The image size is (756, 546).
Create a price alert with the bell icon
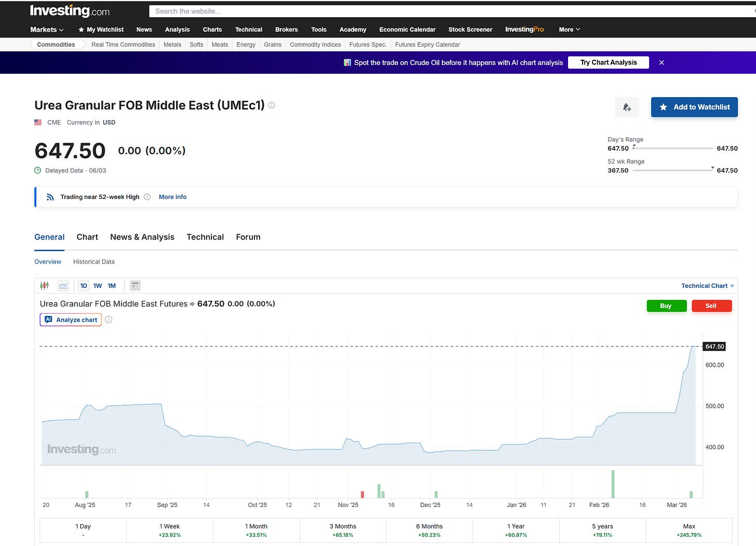coord(627,107)
